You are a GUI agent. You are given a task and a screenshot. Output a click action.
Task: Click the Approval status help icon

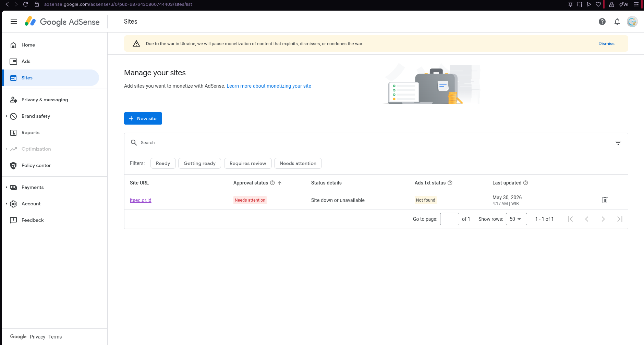tap(272, 183)
